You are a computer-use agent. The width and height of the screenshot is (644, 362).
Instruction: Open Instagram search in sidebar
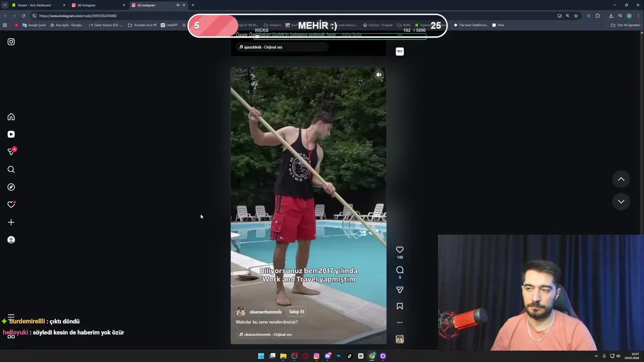pyautogui.click(x=11, y=169)
